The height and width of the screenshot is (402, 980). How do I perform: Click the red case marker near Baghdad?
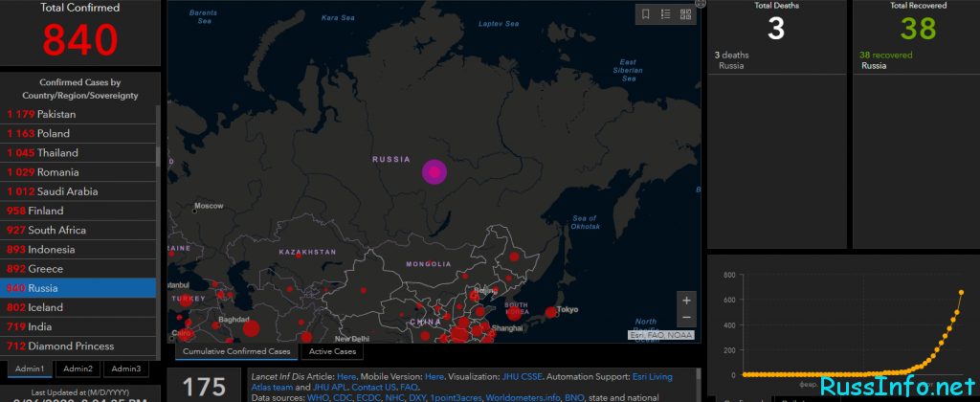coord(251,328)
